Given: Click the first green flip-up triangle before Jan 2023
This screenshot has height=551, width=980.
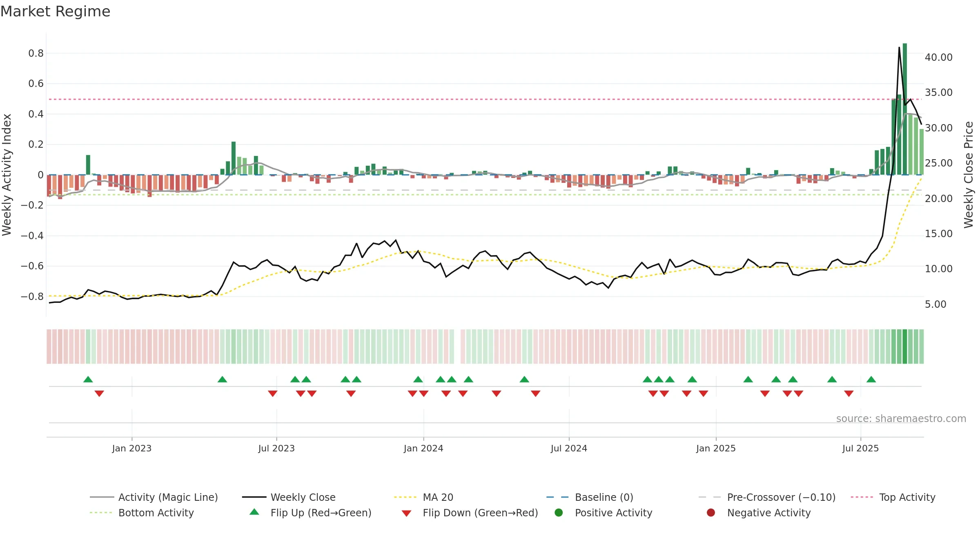Looking at the screenshot, I should 88,379.
